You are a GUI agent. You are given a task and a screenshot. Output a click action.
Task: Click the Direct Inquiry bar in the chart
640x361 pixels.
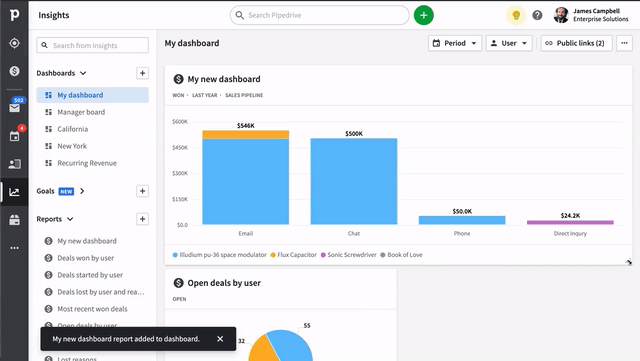[x=570, y=223]
